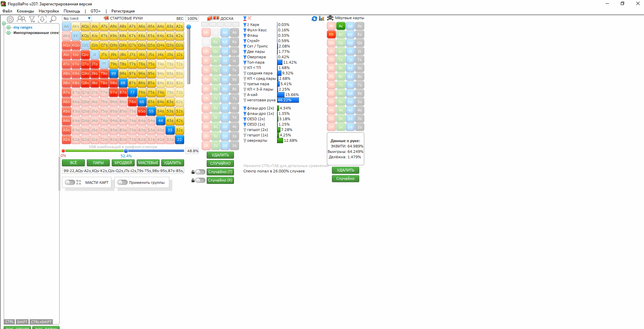Click the ПАРЫ button
The width and height of the screenshot is (644, 329).
[x=98, y=163]
